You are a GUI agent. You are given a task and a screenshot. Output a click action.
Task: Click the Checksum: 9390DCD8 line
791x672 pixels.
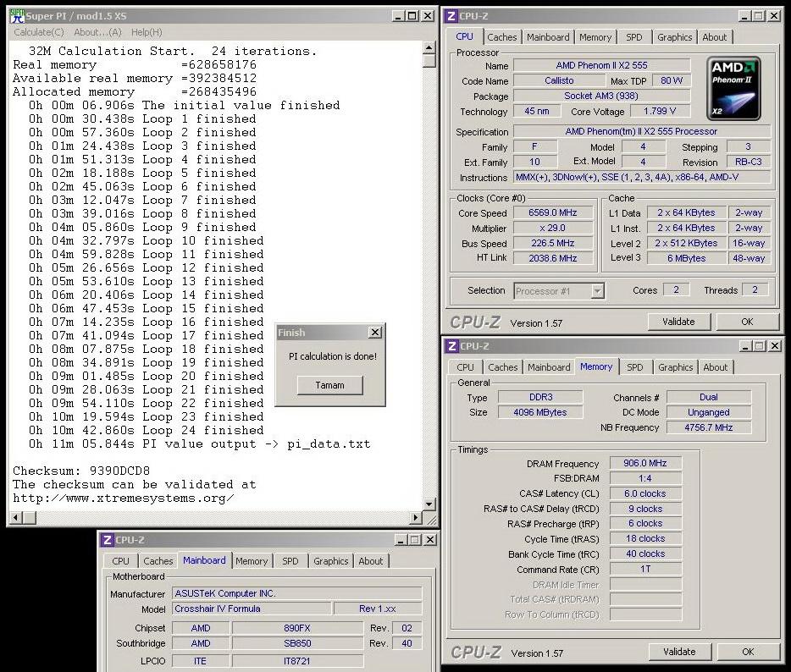pyautogui.click(x=81, y=471)
